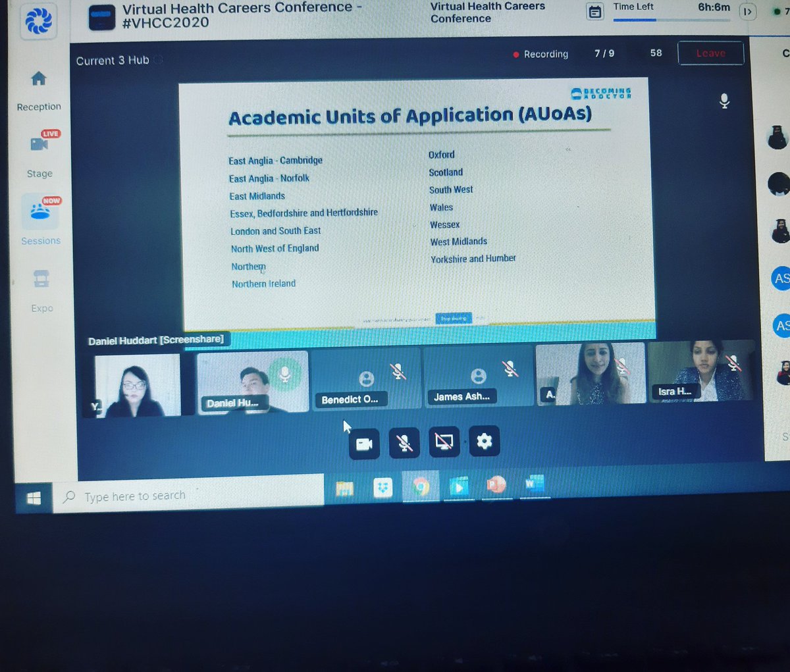Click the taskbar search box
The image size is (790, 672).
[x=189, y=494]
